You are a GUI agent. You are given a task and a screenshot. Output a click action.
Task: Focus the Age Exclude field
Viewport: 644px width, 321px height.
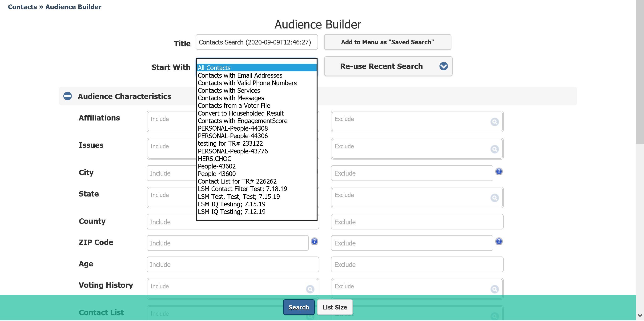pyautogui.click(x=417, y=265)
